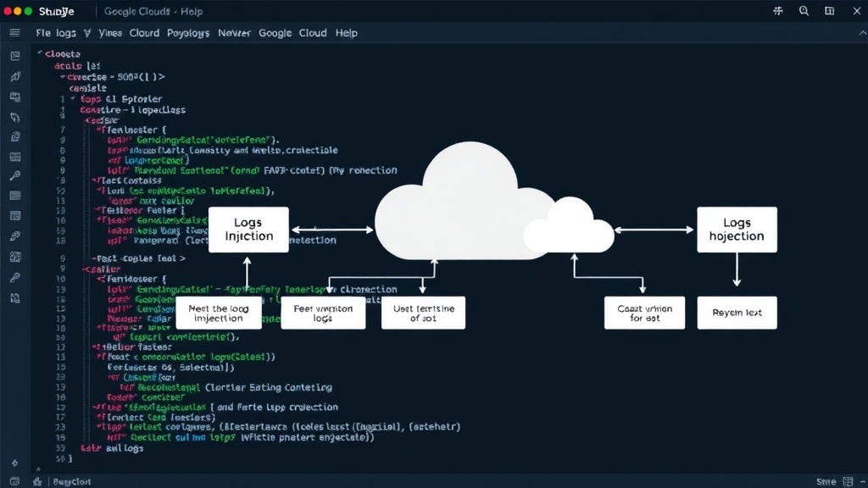
Task: Click the Clertier Eating Conteting code text
Action: click(x=269, y=387)
